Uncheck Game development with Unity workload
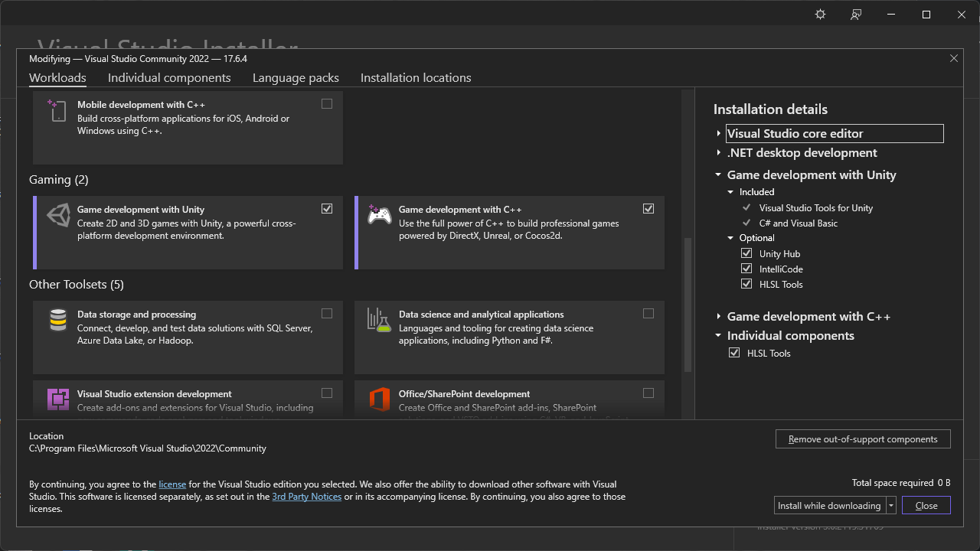Image resolution: width=980 pixels, height=551 pixels. 327,209
